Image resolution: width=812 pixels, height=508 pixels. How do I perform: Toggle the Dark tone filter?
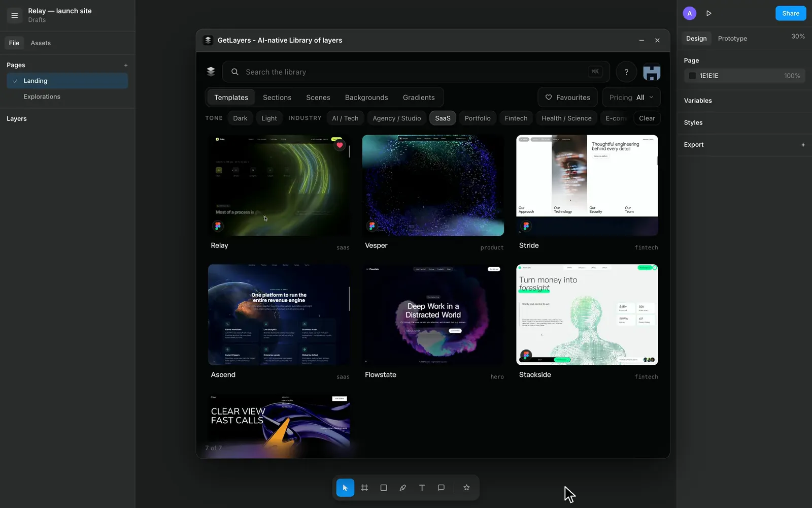coord(240,118)
